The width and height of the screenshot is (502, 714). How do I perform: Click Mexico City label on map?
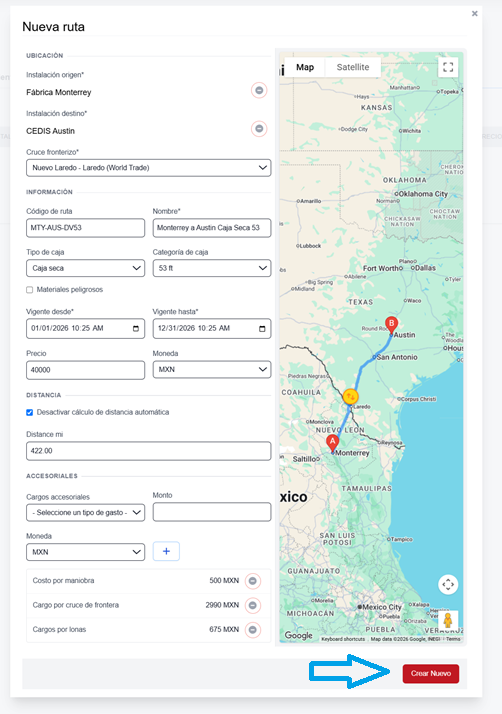click(x=382, y=607)
